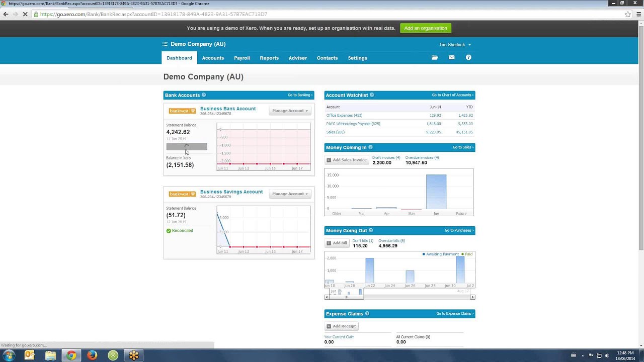Open the Chrome menu button

coord(639,14)
